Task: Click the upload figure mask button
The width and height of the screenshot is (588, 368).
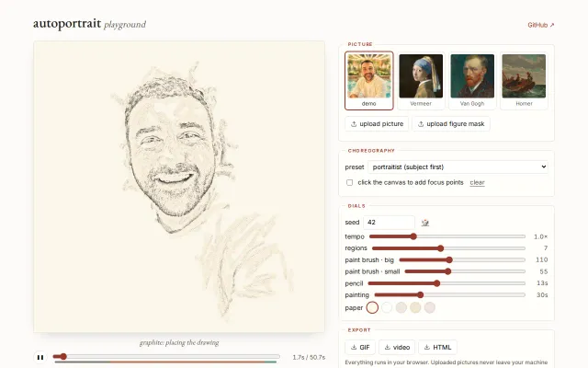Action: 451,124
